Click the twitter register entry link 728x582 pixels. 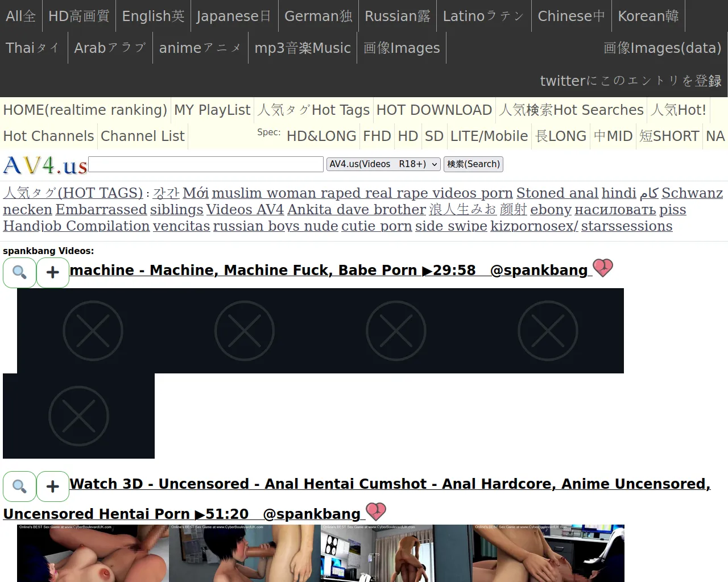pos(631,81)
